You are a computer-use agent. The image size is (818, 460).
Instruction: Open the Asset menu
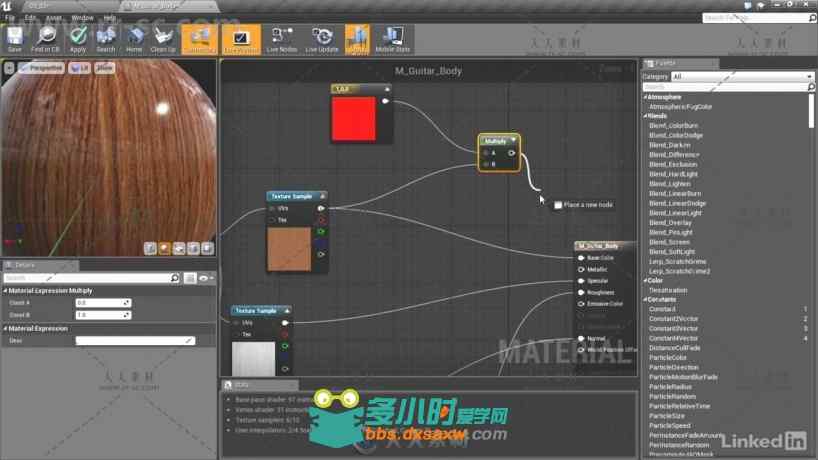54,18
